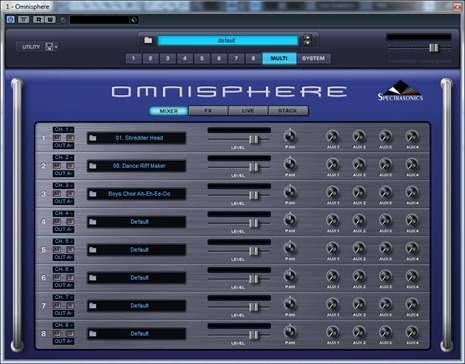Screen dimensions: 465x364
Task: Click the plugin bypass power icon in host bar
Action: coord(10,20)
